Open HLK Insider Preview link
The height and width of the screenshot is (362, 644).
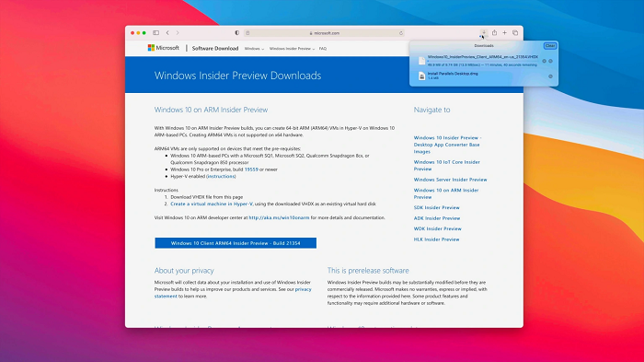tap(437, 239)
